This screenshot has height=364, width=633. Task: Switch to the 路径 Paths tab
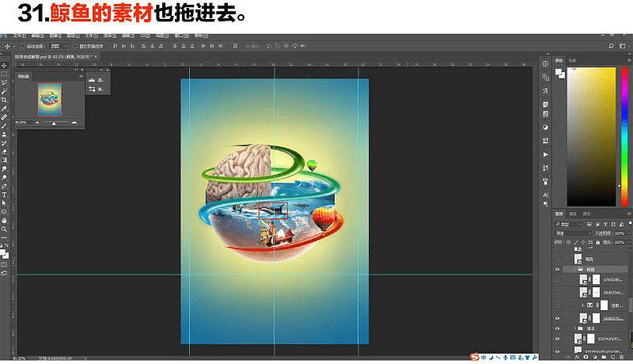586,214
